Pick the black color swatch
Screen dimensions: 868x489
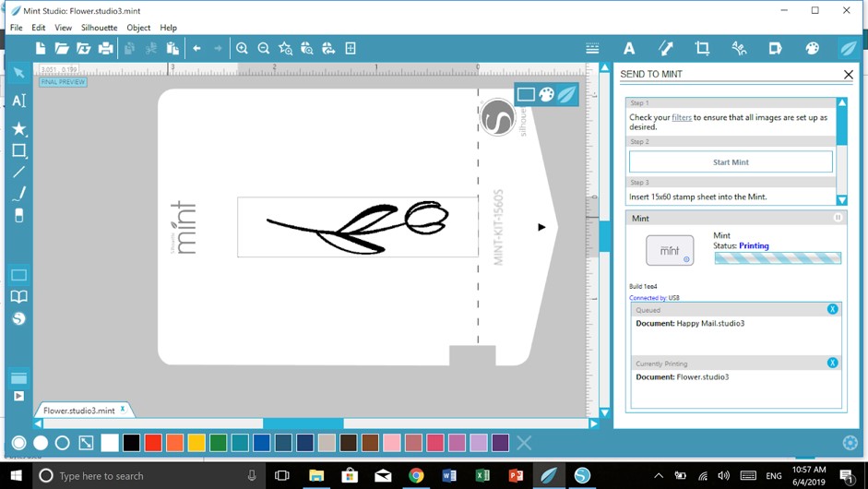point(131,443)
